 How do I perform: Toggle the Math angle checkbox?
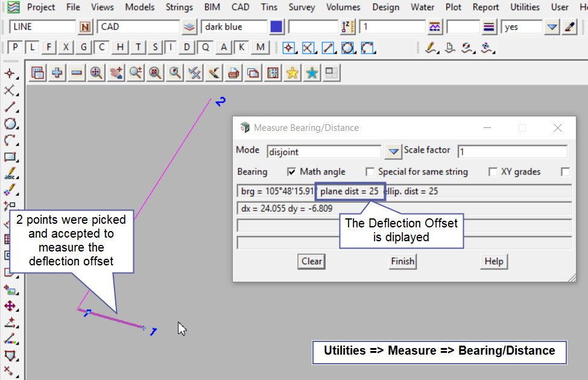(x=292, y=172)
